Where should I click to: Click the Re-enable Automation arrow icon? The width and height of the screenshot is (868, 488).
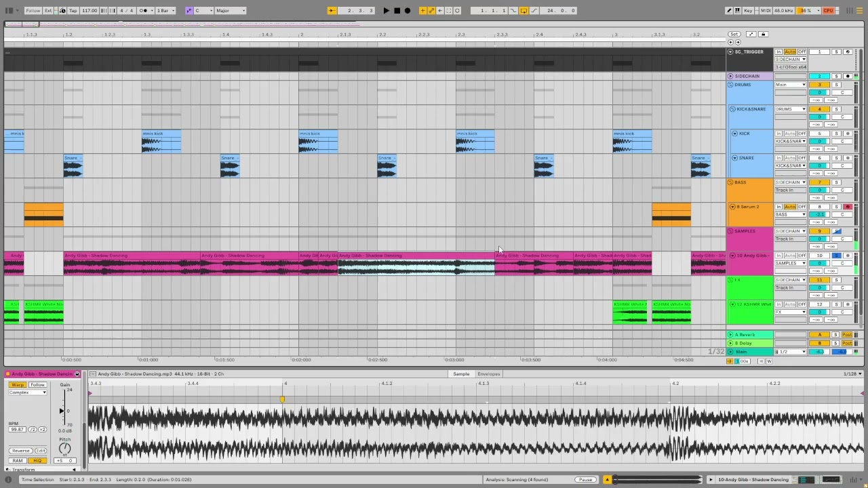pyautogui.click(x=439, y=10)
